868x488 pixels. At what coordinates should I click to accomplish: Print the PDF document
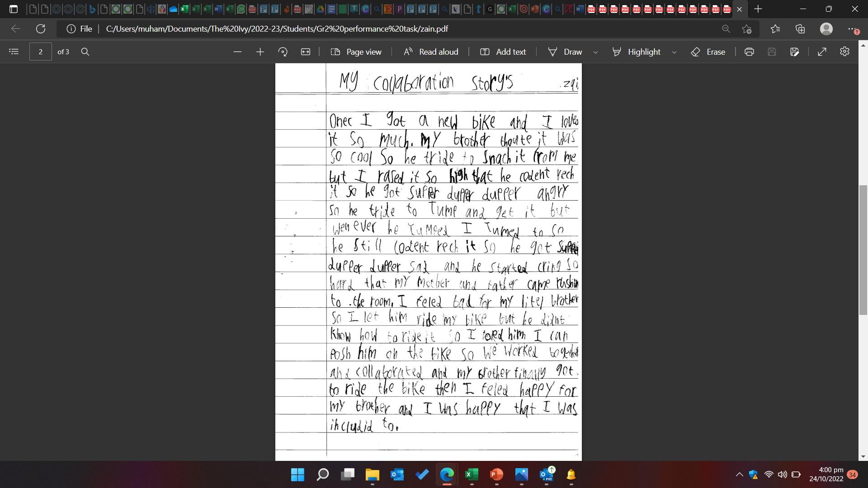click(749, 52)
